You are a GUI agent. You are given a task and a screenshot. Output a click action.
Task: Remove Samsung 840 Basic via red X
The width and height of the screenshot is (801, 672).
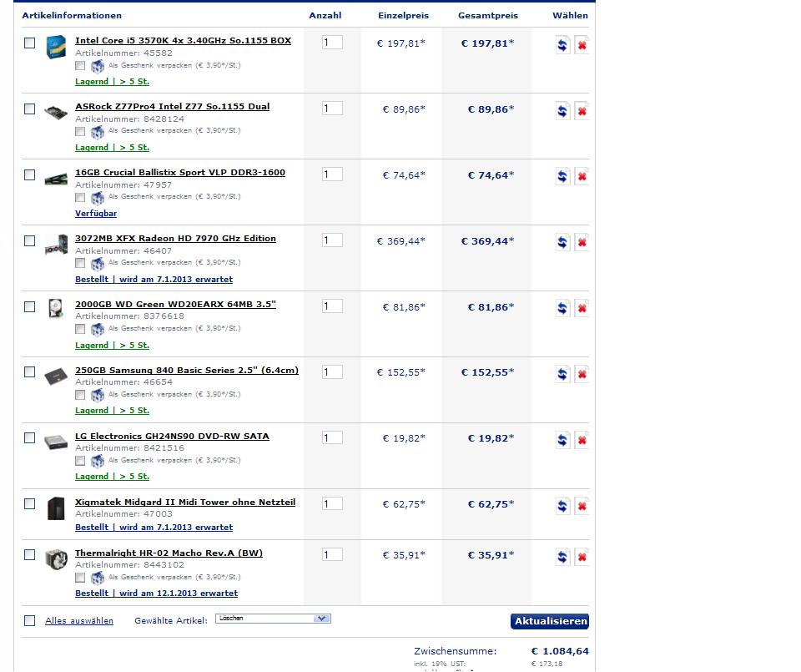[582, 374]
